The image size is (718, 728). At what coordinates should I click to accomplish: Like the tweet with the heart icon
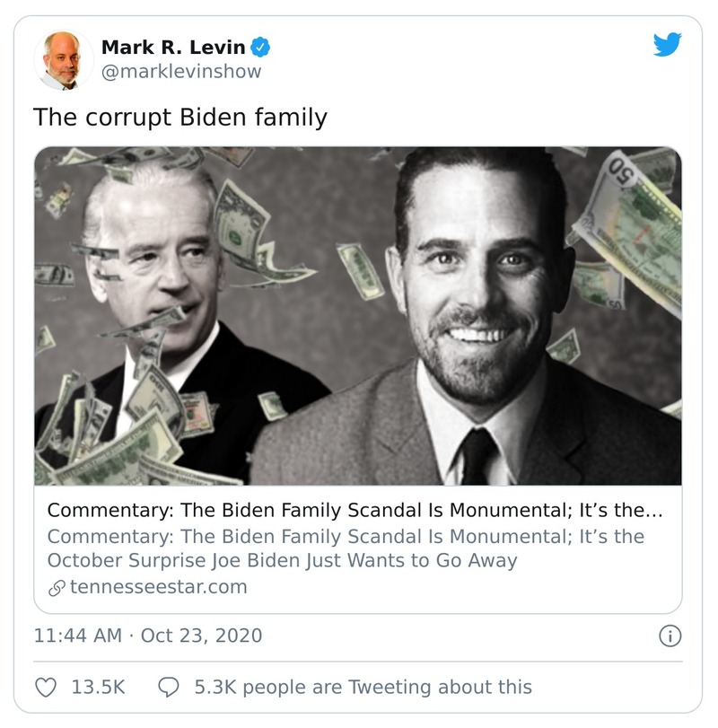pos(46,687)
